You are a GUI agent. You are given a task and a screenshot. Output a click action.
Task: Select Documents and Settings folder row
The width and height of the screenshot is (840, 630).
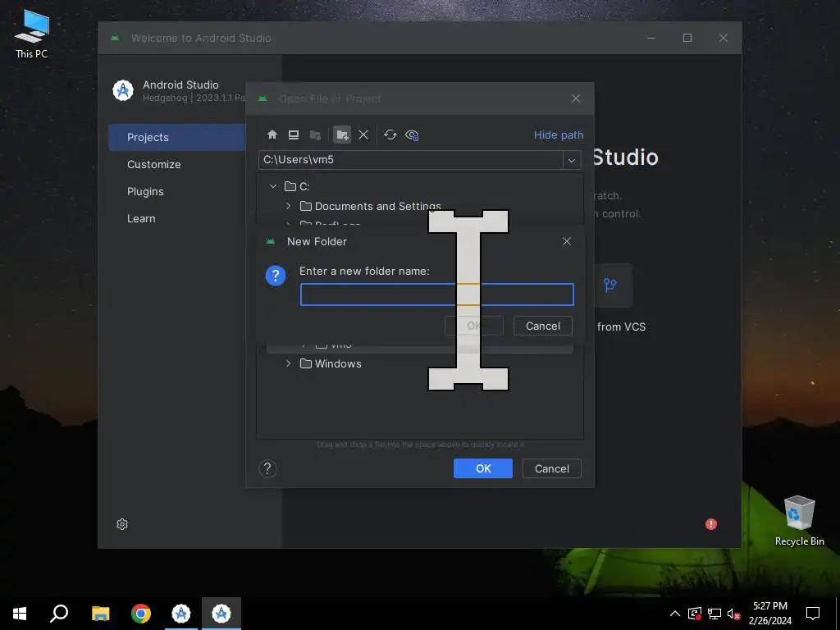point(420,206)
